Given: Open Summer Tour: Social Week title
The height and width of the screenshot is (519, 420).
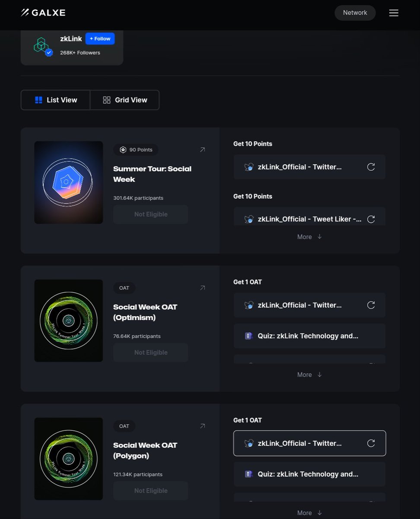Looking at the screenshot, I should (152, 174).
